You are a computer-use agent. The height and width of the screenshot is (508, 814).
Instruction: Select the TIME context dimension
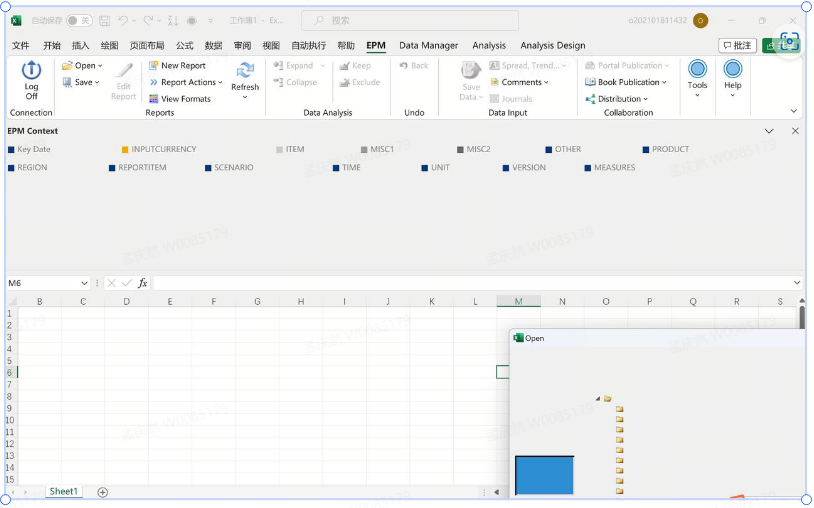[x=347, y=168]
